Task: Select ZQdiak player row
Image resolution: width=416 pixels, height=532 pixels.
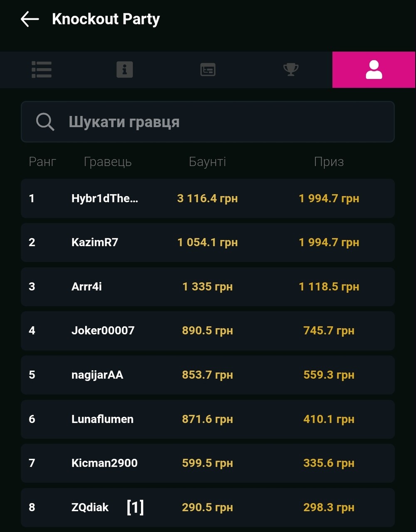Action: tap(208, 507)
